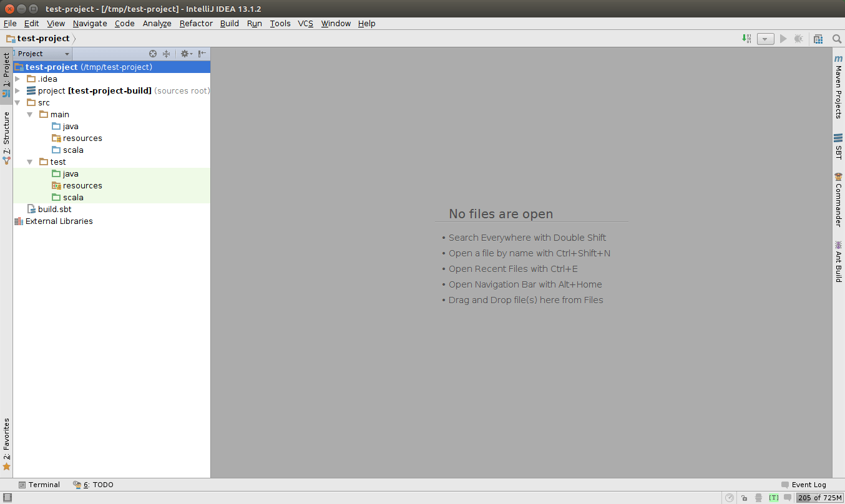845x504 pixels.
Task: Open the File menu
Action: pyautogui.click(x=10, y=23)
